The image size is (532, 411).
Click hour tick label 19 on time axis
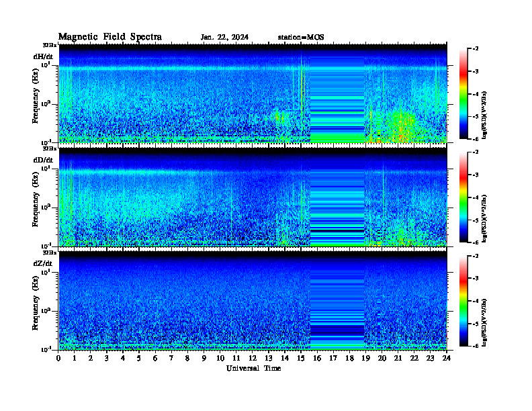click(365, 358)
